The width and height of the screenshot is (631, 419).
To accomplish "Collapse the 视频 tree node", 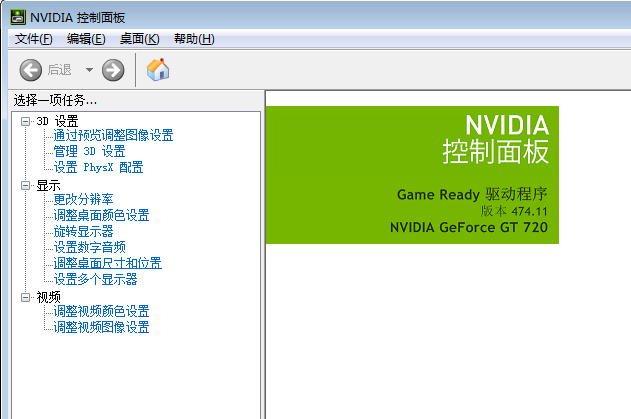I will click(x=25, y=297).
